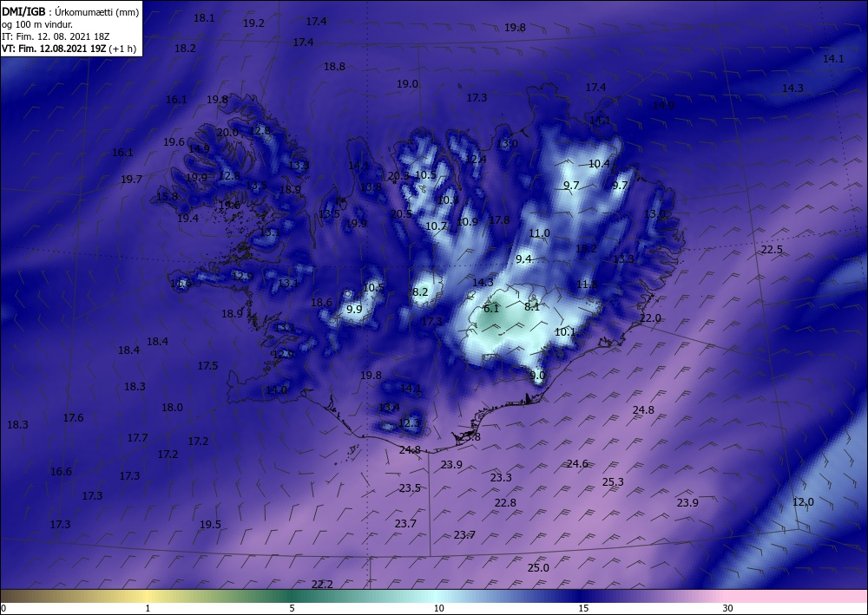Screen dimensions: 868x615
Task: Select the 11.8 value label
Action: pyautogui.click(x=587, y=285)
